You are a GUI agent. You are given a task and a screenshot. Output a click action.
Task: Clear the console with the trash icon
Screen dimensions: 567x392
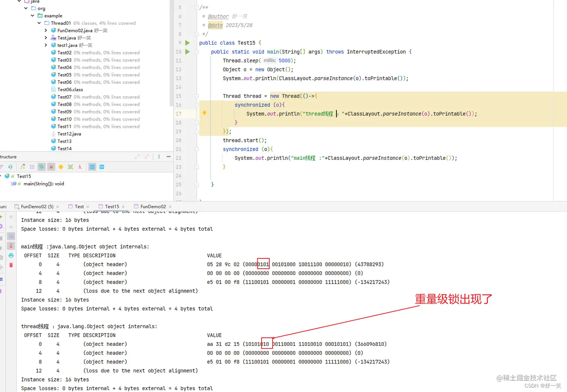(11, 265)
